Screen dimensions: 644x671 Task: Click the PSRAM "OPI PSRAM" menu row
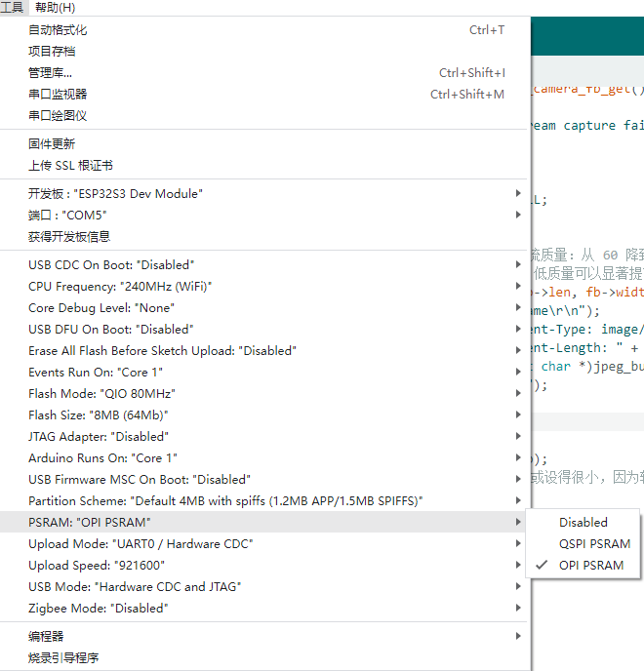(265, 522)
